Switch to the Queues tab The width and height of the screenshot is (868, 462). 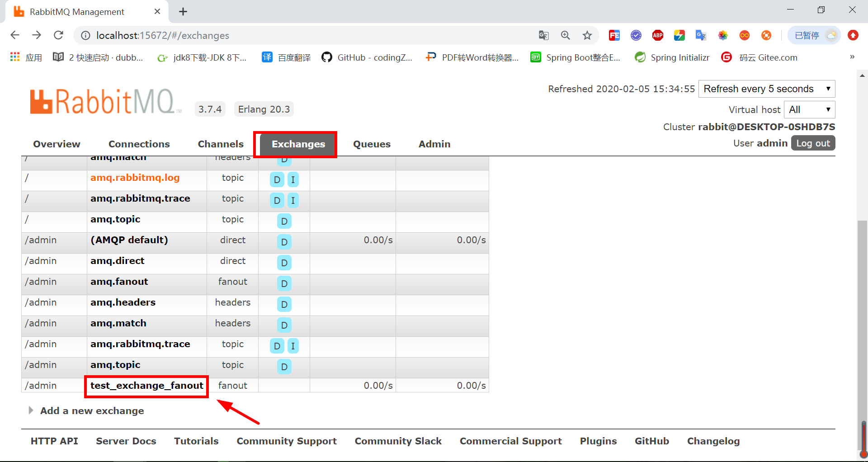tap(372, 144)
